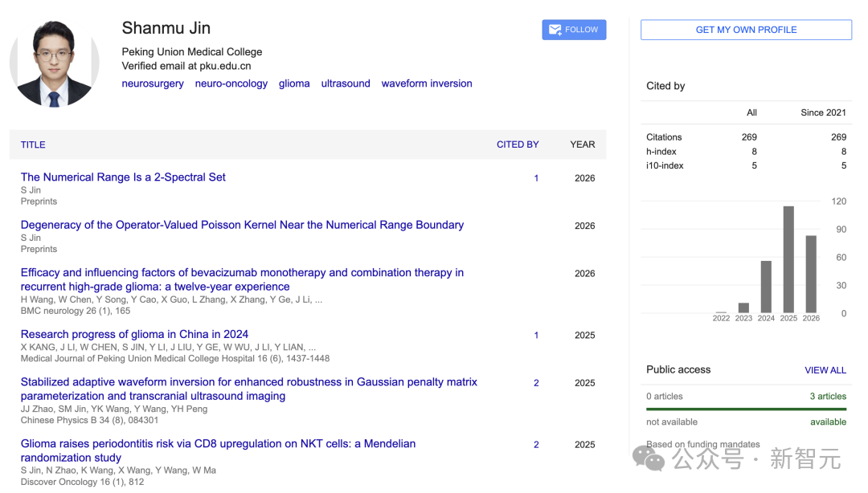The width and height of the screenshot is (868, 493).
Task: Open the stabilized adaptive waveform inversion article
Action: 248,389
